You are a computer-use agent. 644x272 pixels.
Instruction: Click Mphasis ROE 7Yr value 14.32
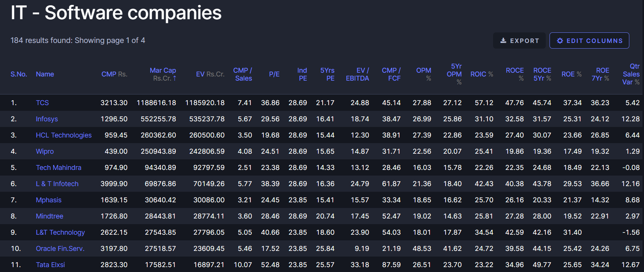600,200
